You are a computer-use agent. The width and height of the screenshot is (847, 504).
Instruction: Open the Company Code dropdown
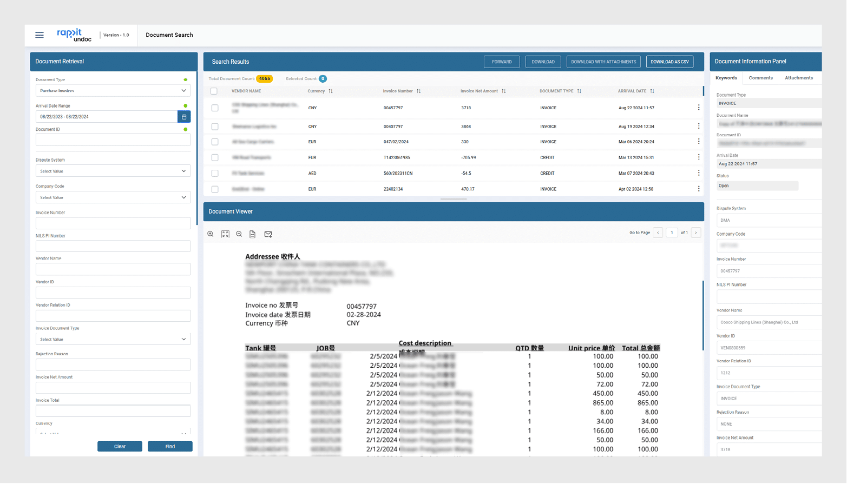113,198
